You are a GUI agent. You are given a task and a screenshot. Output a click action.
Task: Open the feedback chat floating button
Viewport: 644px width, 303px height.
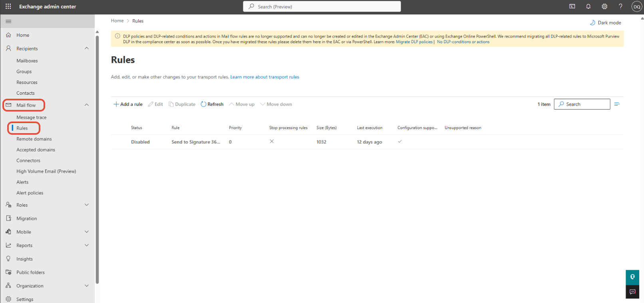click(632, 291)
